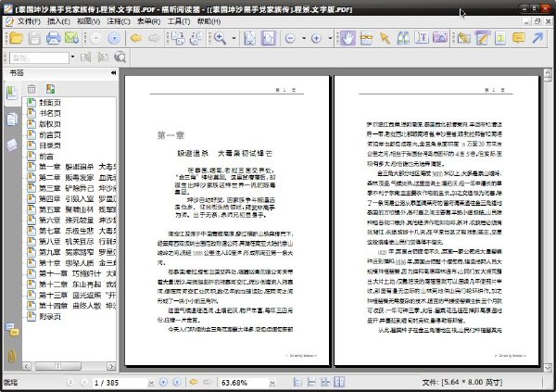Open the 目录页 bookmark
Viewport: 556px width, 392px height.
tap(50, 145)
